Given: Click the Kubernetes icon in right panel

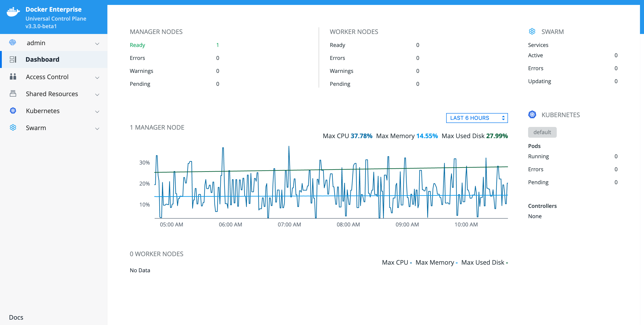Looking at the screenshot, I should pyautogui.click(x=532, y=115).
